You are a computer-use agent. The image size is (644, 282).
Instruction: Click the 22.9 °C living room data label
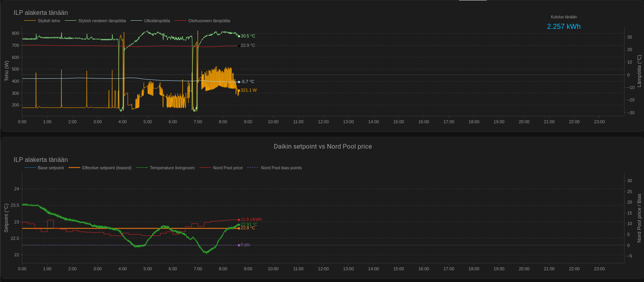pyautogui.click(x=248, y=45)
